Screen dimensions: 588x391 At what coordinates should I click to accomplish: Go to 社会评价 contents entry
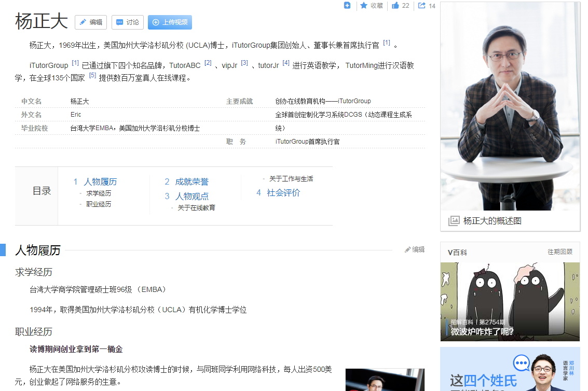tap(283, 193)
